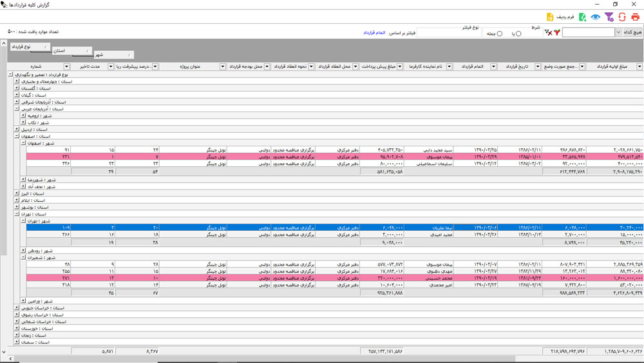Image resolution: width=644 pixels, height=363 pixels.
Task: Collapse the شهر : تهران node
Action: click(x=23, y=221)
